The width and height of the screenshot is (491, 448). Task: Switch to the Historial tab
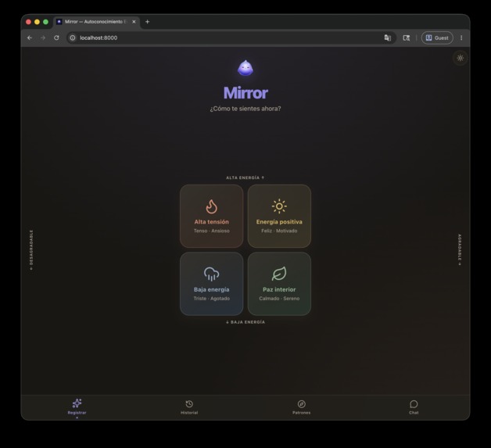(189, 407)
